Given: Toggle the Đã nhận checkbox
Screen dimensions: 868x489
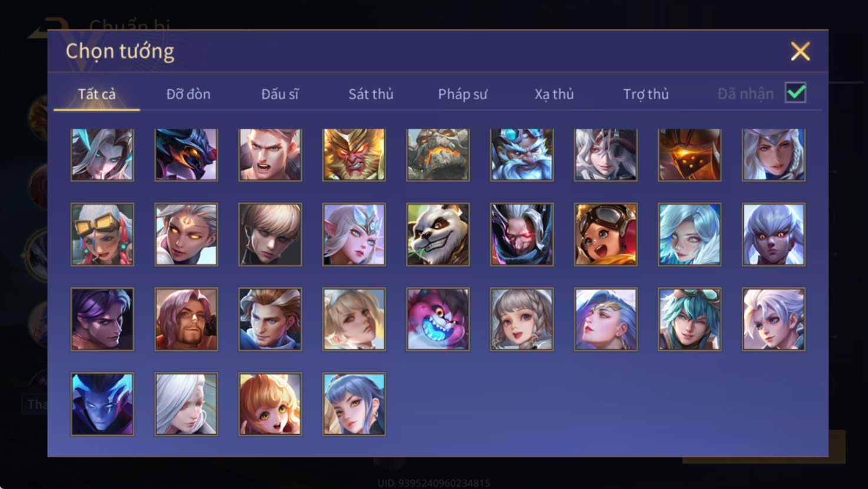Looking at the screenshot, I should [796, 93].
